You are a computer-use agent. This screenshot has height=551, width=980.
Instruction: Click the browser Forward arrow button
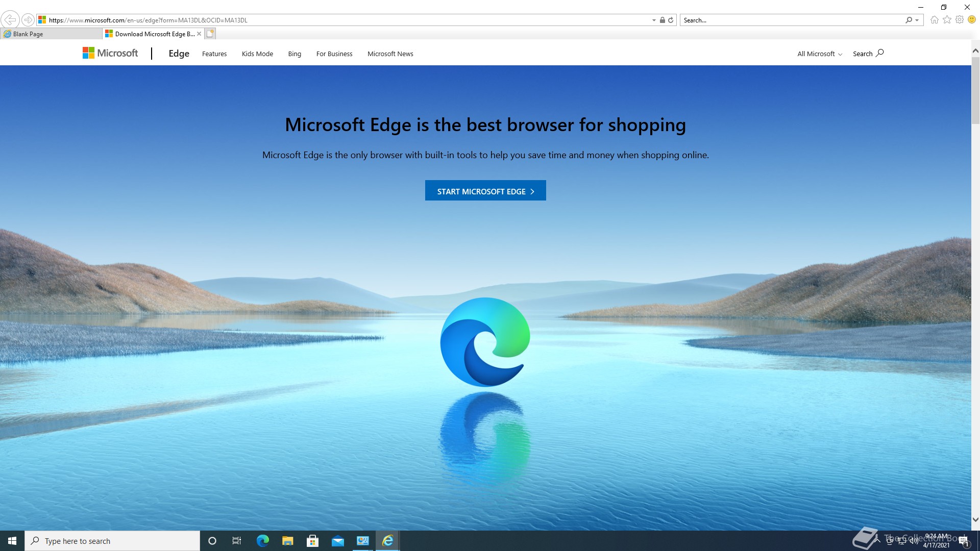coord(28,20)
